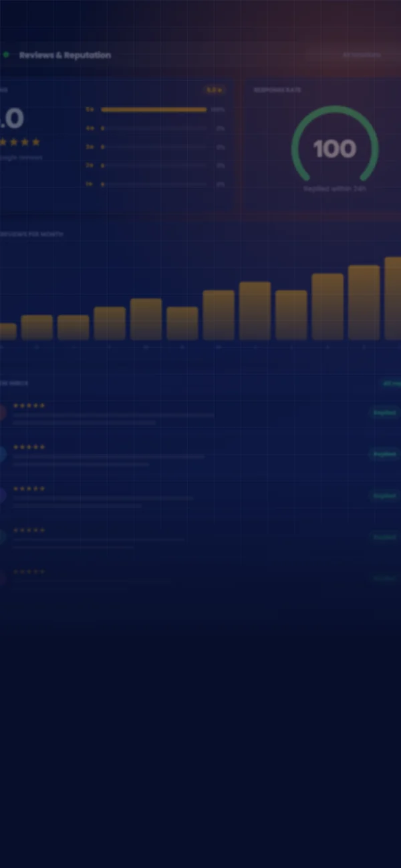
Task: Click the Replied badge beside the green avatar
Action: pyautogui.click(x=385, y=537)
